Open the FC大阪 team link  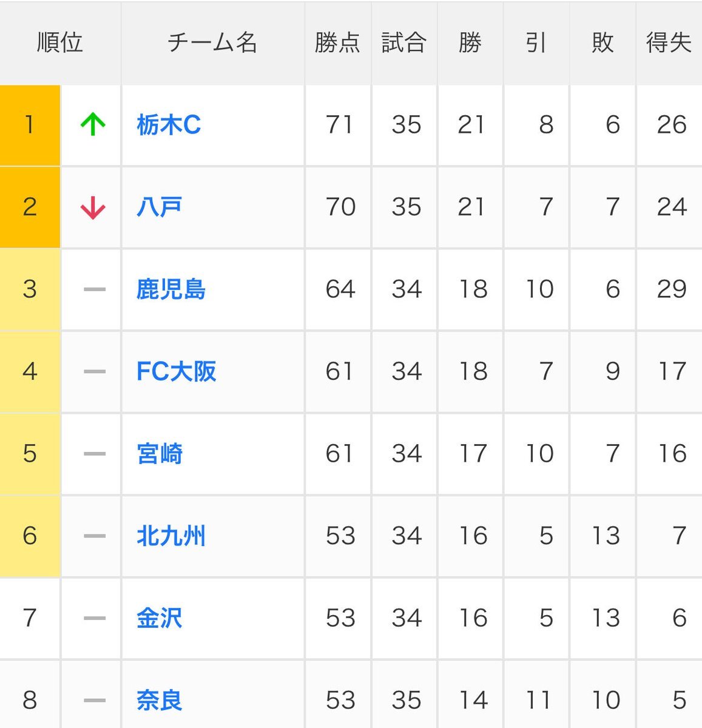coord(176,371)
